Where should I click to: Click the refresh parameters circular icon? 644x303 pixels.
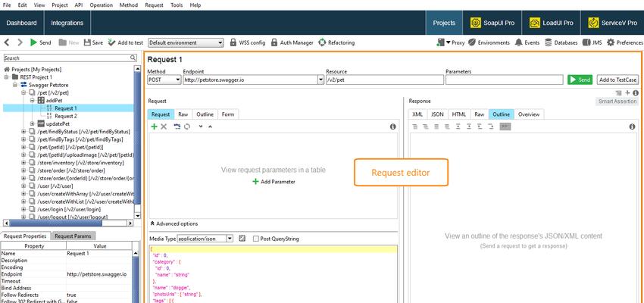coord(187,127)
